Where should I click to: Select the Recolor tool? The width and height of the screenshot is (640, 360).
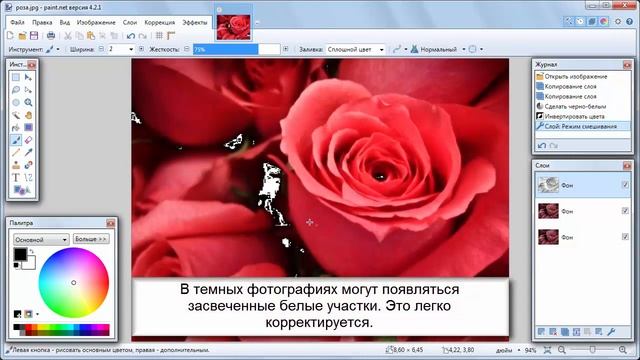coord(28,165)
